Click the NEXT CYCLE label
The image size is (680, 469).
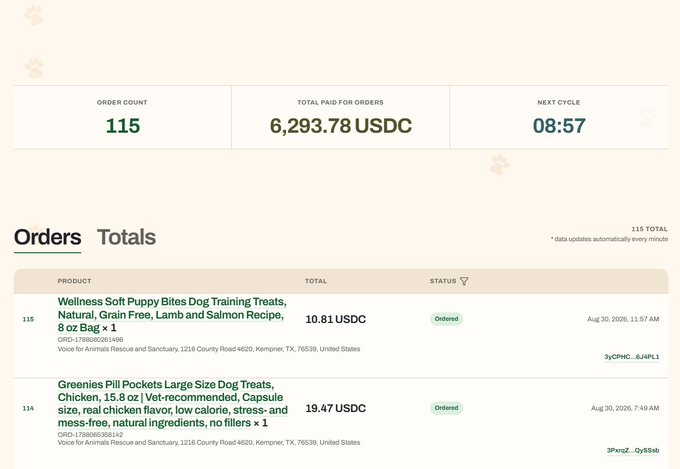(x=559, y=102)
